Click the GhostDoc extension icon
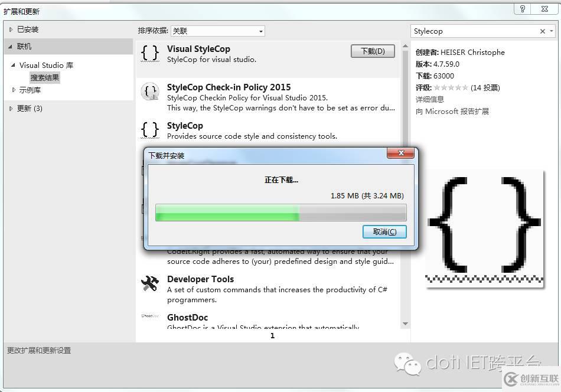Viewport: 561px width, 392px height. [150, 316]
